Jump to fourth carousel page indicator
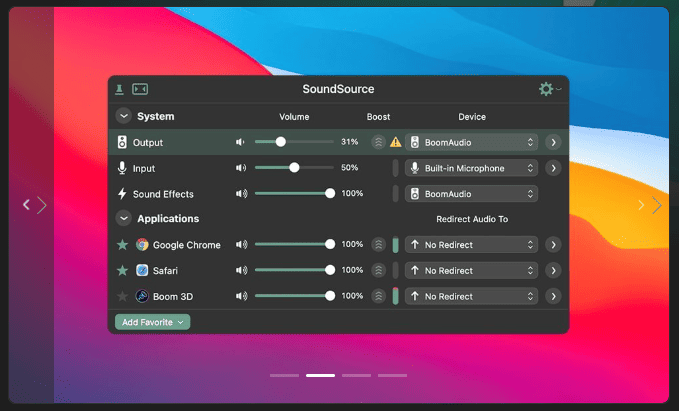Screen dimensions: 679x411 click(392, 375)
